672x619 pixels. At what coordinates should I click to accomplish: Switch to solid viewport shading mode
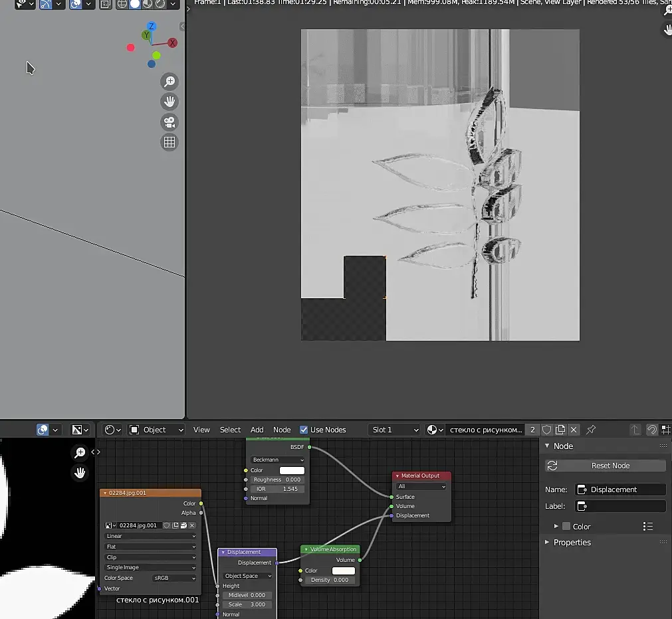135,4
